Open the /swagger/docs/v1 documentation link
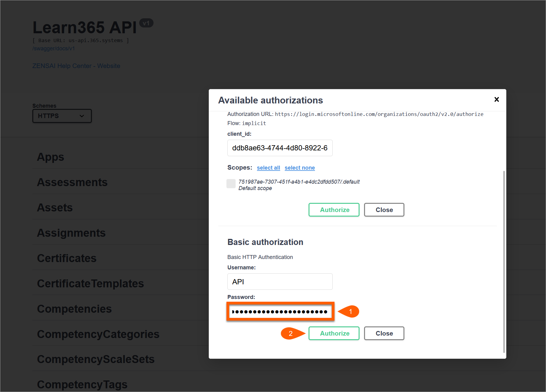The image size is (546, 392). pos(53,49)
